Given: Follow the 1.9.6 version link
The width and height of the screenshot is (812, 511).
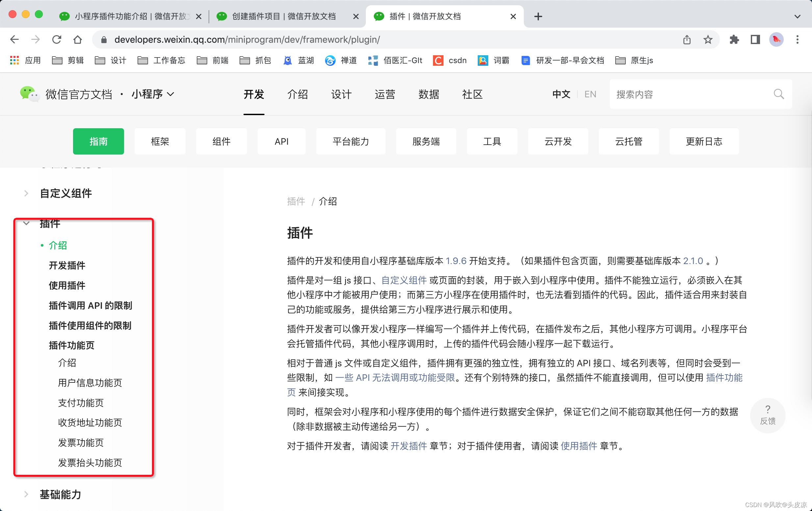Looking at the screenshot, I should pos(456,260).
